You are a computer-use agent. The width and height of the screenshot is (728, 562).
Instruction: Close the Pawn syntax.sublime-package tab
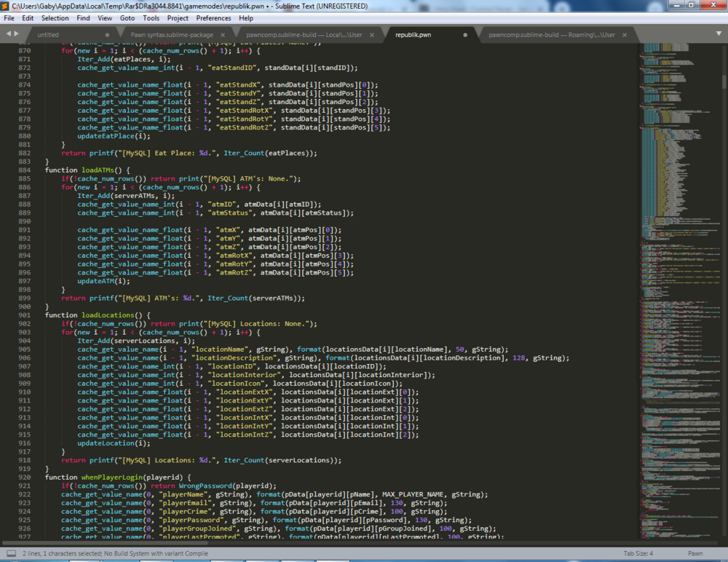pyautogui.click(x=223, y=35)
